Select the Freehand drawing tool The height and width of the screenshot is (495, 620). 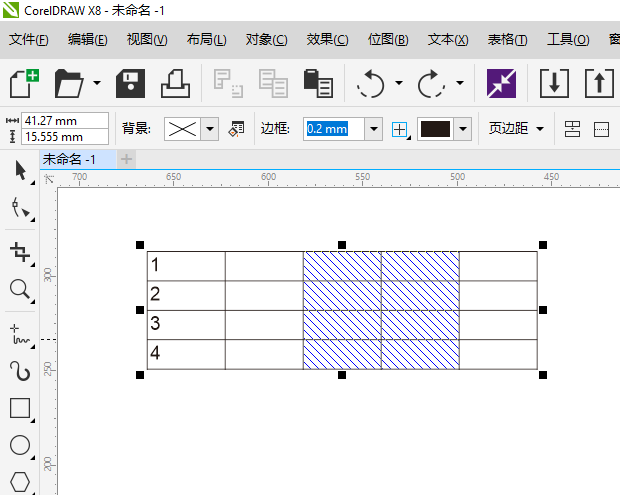click(21, 335)
